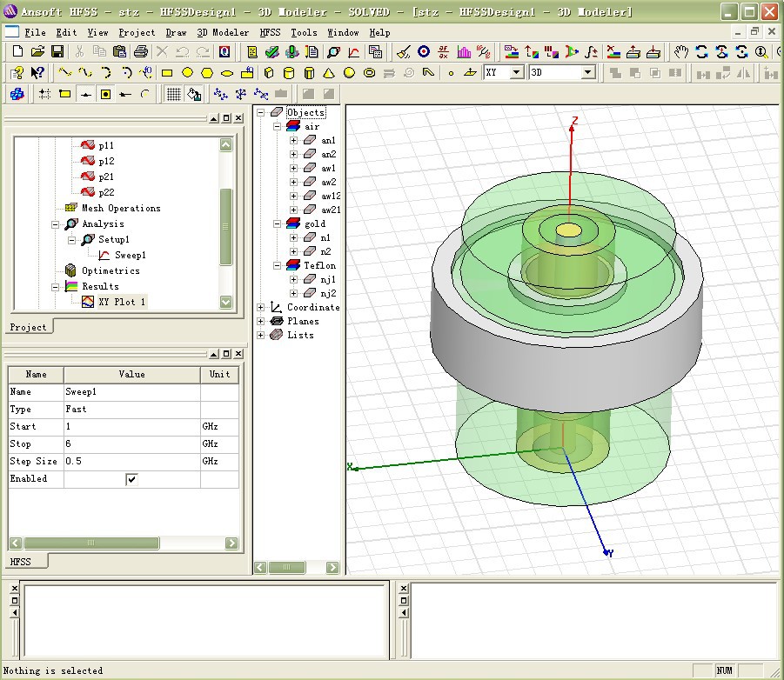Select the Draw Cylinder tool
The height and width of the screenshot is (680, 784).
click(x=289, y=73)
